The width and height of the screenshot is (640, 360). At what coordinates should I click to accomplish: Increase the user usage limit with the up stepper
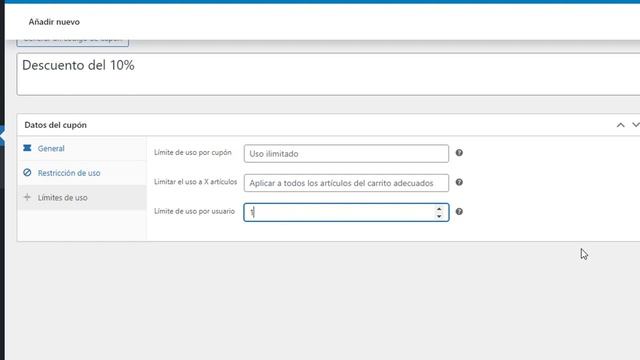coord(439,209)
